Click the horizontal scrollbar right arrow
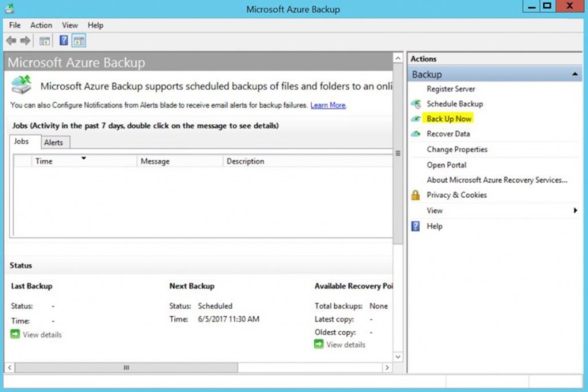The width and height of the screenshot is (588, 392). click(387, 368)
